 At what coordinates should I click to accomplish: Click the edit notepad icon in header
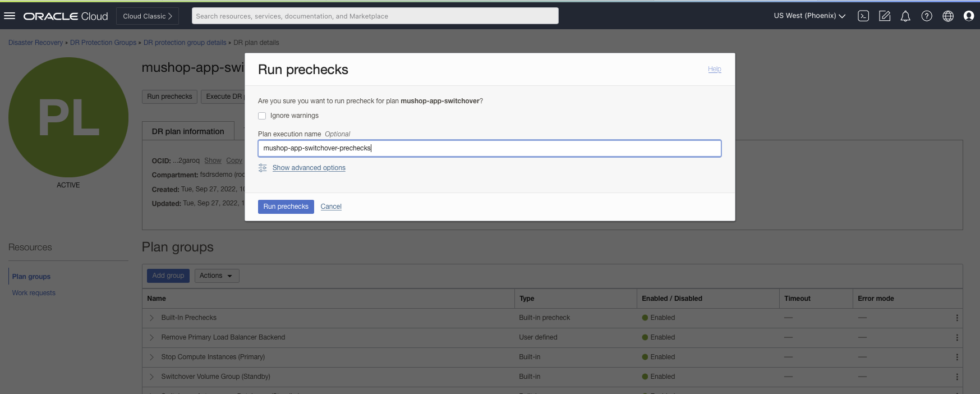click(x=885, y=16)
